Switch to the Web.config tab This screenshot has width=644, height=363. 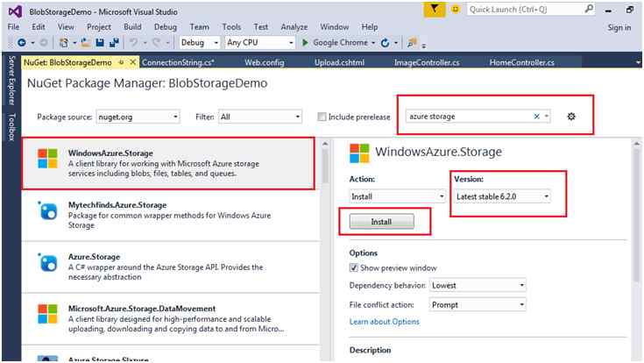click(x=264, y=62)
